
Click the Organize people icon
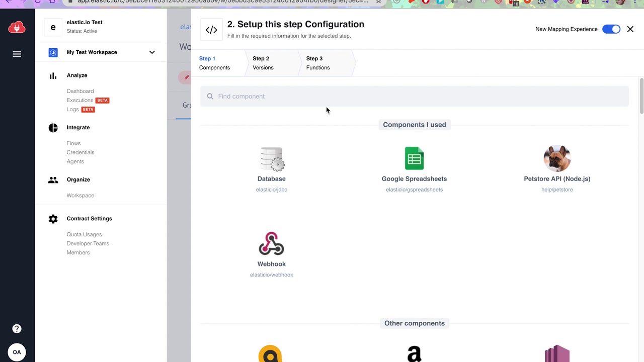(x=53, y=179)
